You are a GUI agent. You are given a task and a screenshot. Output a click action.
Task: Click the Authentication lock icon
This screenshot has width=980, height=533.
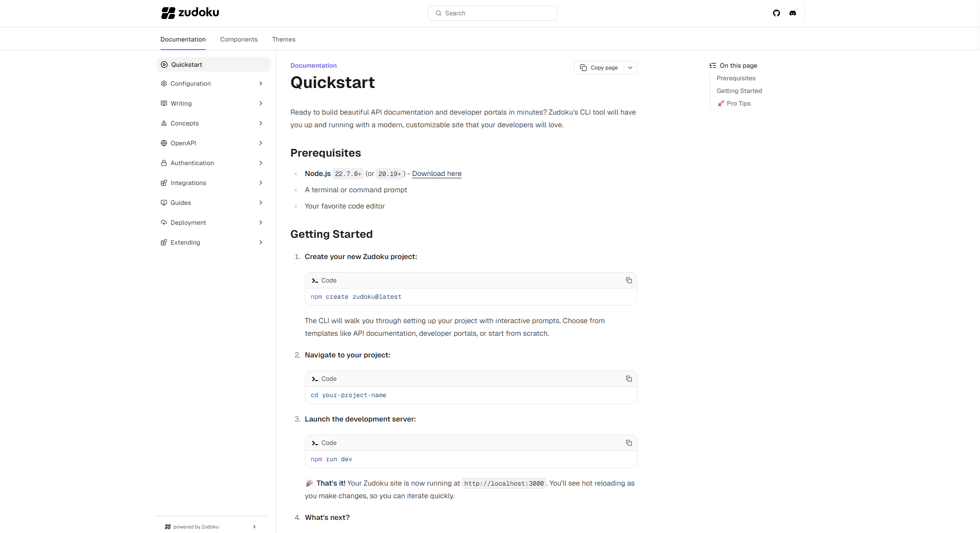(x=164, y=163)
